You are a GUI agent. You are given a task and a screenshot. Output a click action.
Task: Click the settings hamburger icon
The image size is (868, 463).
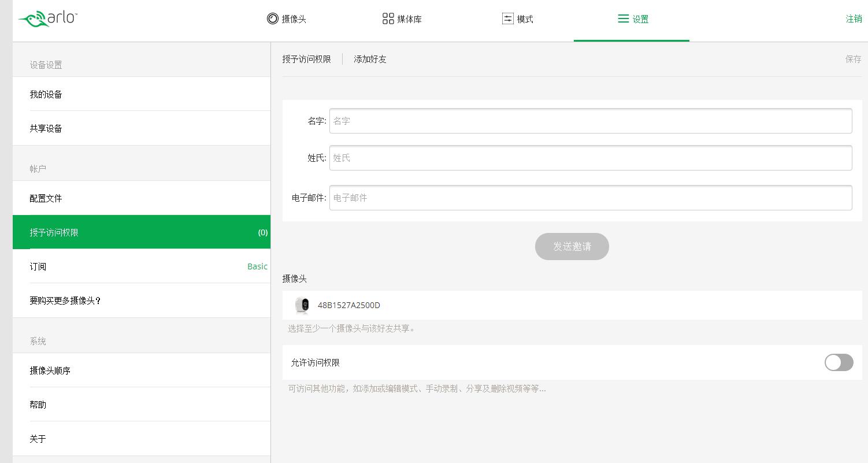point(623,18)
